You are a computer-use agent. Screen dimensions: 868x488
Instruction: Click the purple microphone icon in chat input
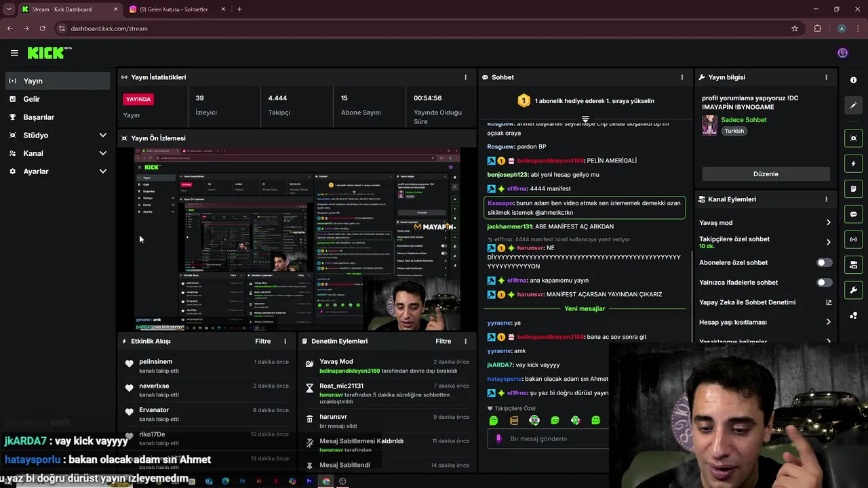click(498, 439)
